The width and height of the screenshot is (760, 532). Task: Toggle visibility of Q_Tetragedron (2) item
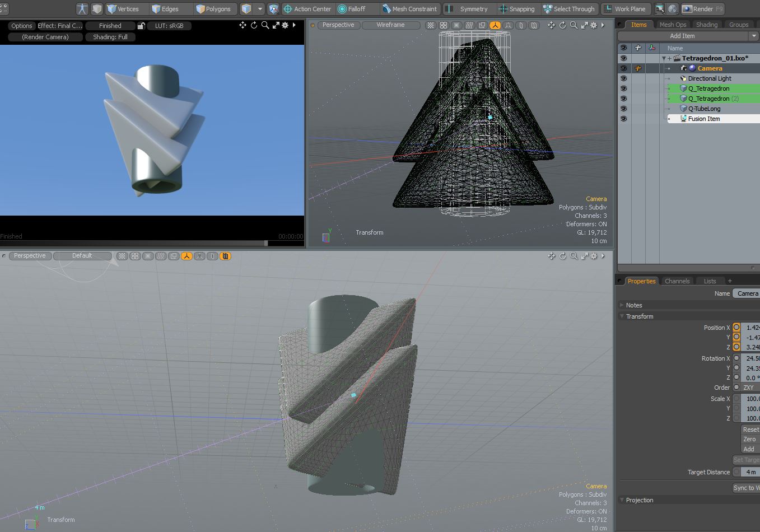(x=623, y=99)
